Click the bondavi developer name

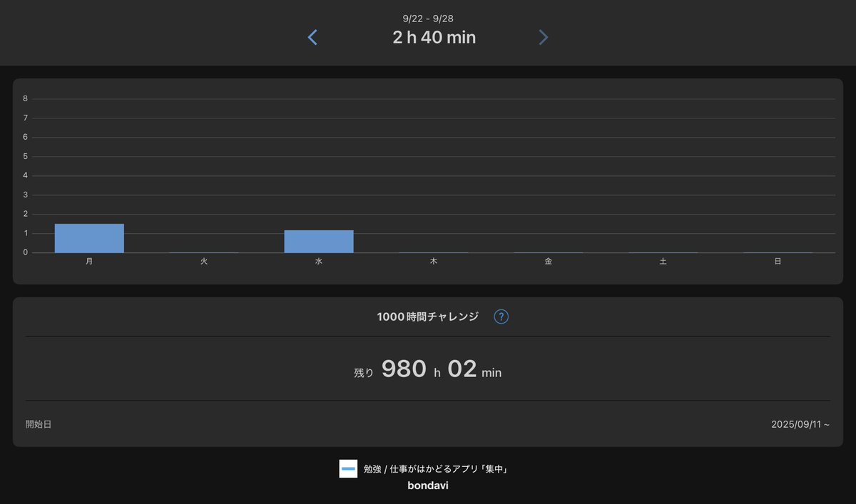(x=428, y=485)
